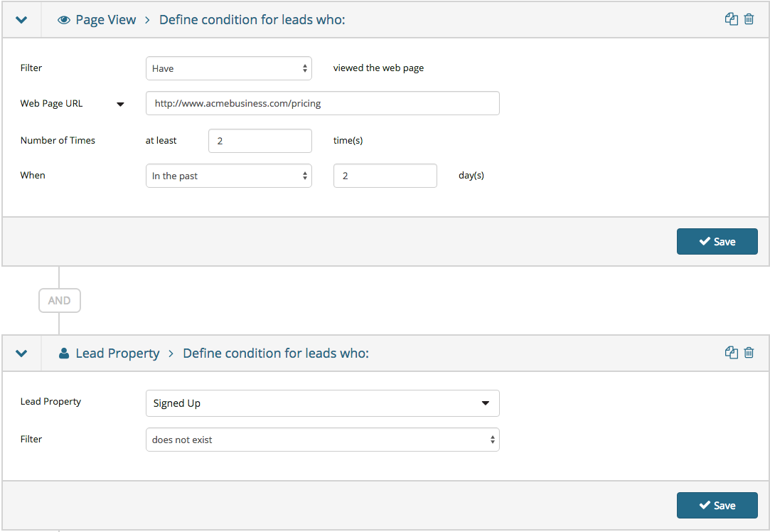Open the Signed Up lead property dropdown
The height and width of the screenshot is (532, 770).
click(323, 403)
